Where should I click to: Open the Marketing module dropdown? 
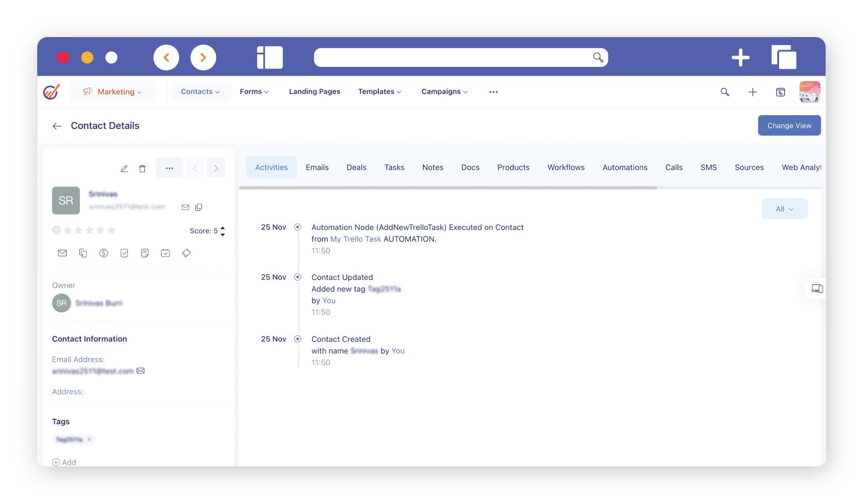(112, 92)
